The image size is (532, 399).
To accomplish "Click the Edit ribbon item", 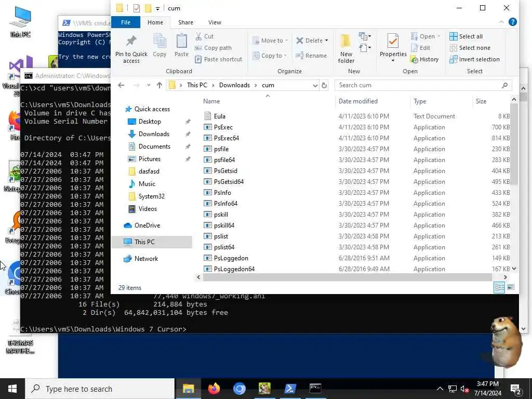I will pos(420,48).
